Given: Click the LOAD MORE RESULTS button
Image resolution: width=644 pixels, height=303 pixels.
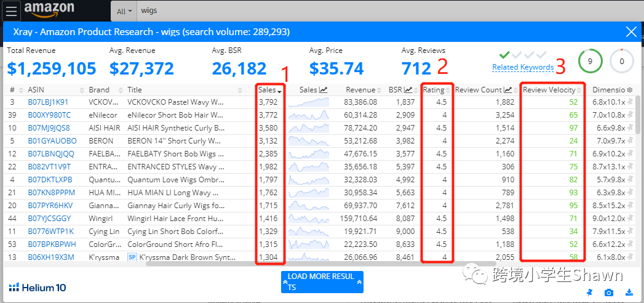Looking at the screenshot, I should click(322, 281).
